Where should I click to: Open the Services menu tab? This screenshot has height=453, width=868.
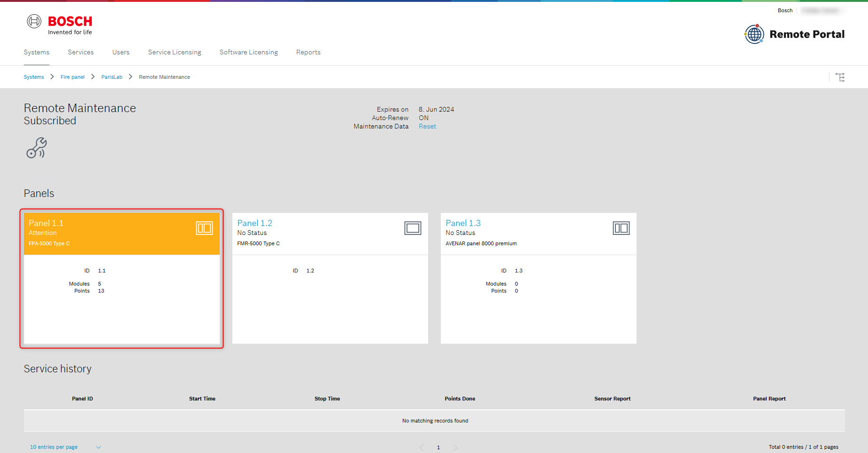[81, 52]
